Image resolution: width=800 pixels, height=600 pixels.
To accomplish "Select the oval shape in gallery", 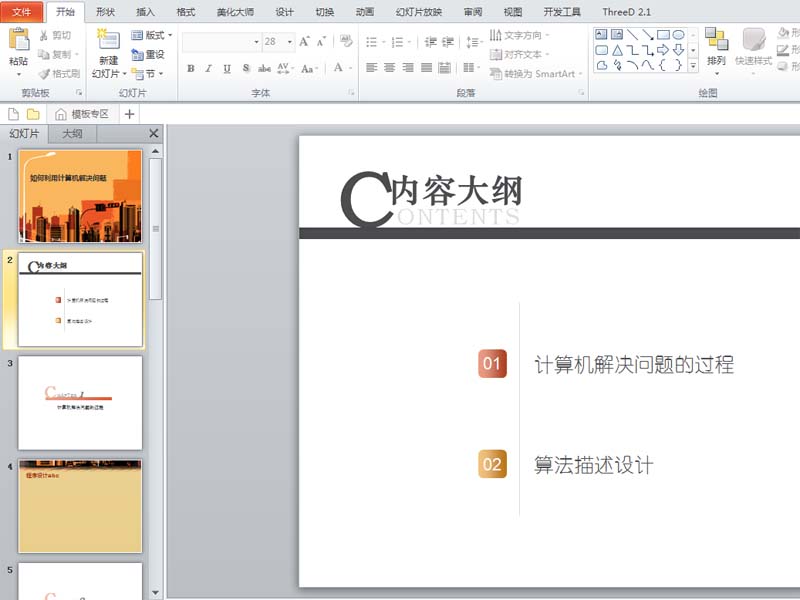I will 679,35.
